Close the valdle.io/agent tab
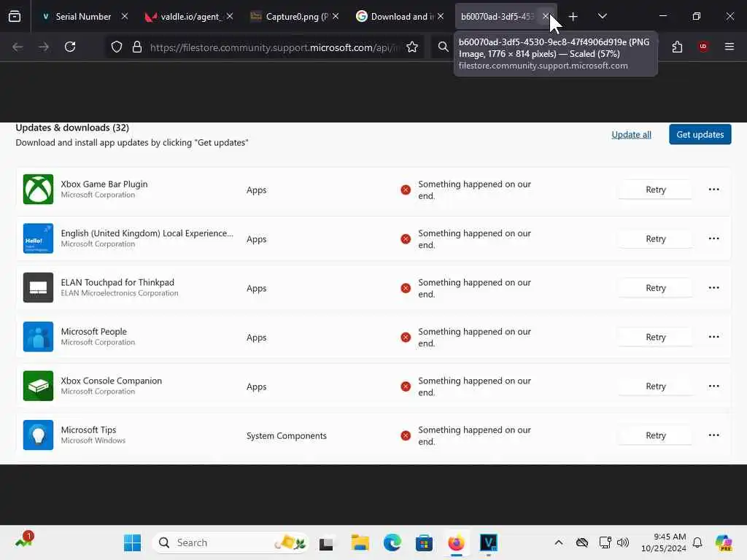Viewport: 747px width, 560px height. pyautogui.click(x=230, y=16)
